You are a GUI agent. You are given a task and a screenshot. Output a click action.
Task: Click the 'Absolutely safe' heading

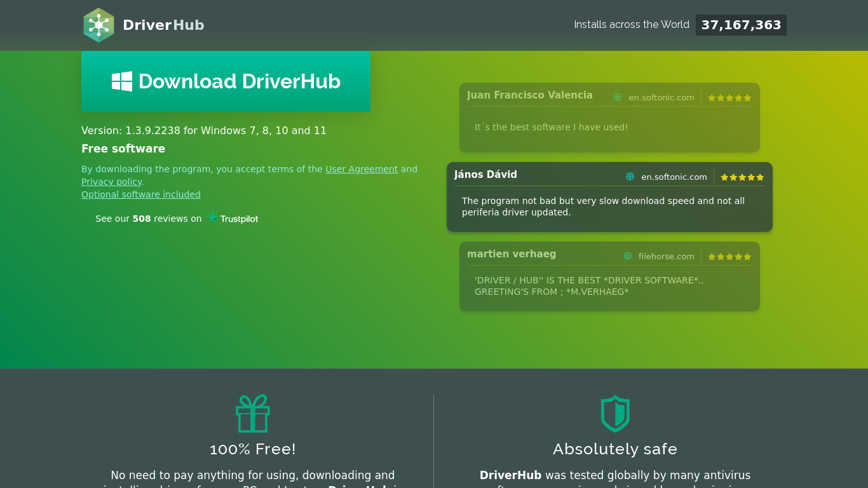615,449
